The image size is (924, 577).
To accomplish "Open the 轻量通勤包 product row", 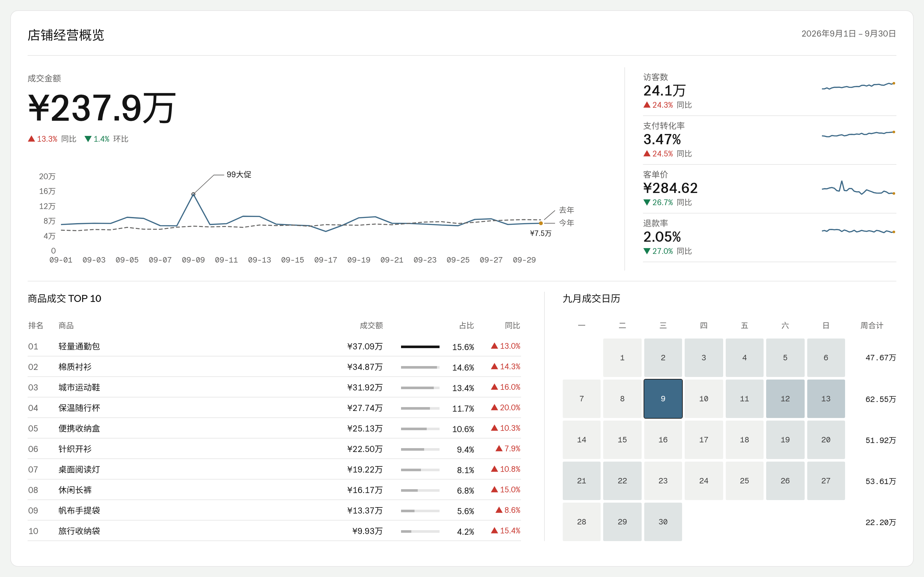I will click(274, 346).
